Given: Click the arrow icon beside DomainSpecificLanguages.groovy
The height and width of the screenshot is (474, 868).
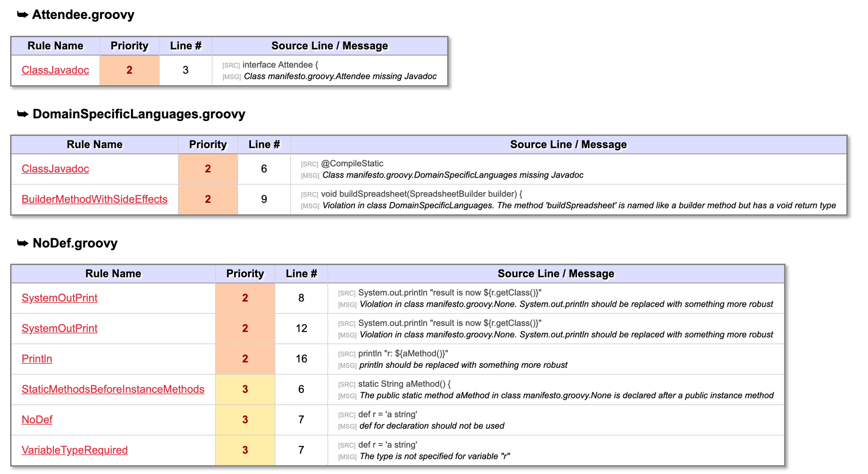Looking at the screenshot, I should [22, 114].
